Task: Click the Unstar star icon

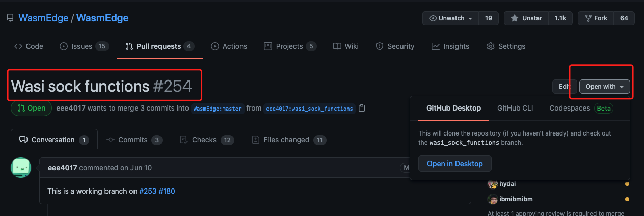Action: coord(515,18)
